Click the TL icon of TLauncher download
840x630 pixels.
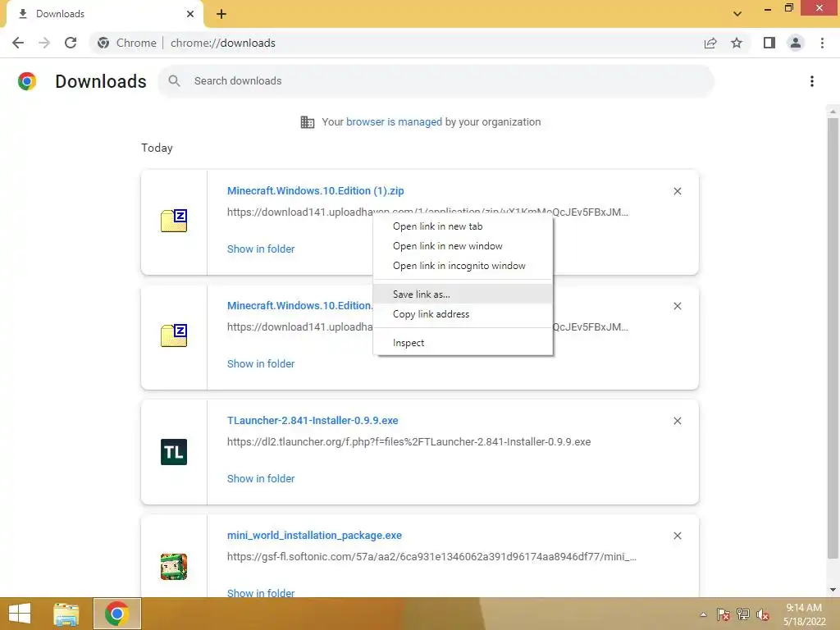(x=174, y=452)
